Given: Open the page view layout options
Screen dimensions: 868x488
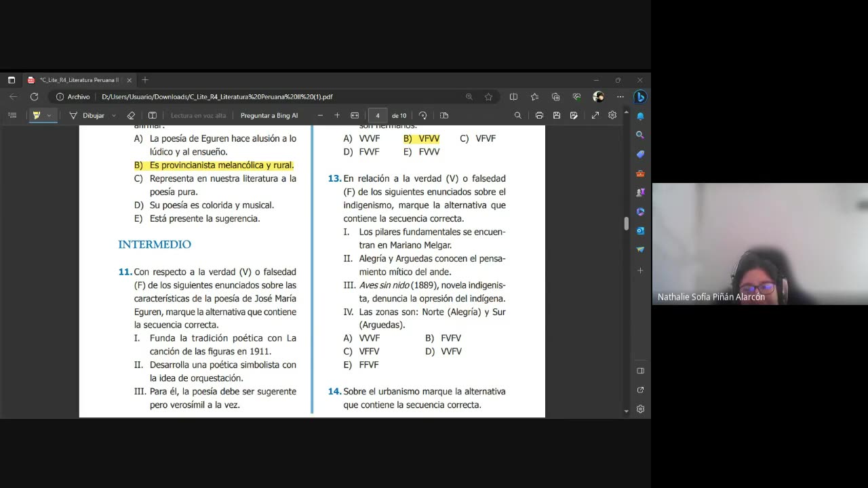Looking at the screenshot, I should 444,115.
